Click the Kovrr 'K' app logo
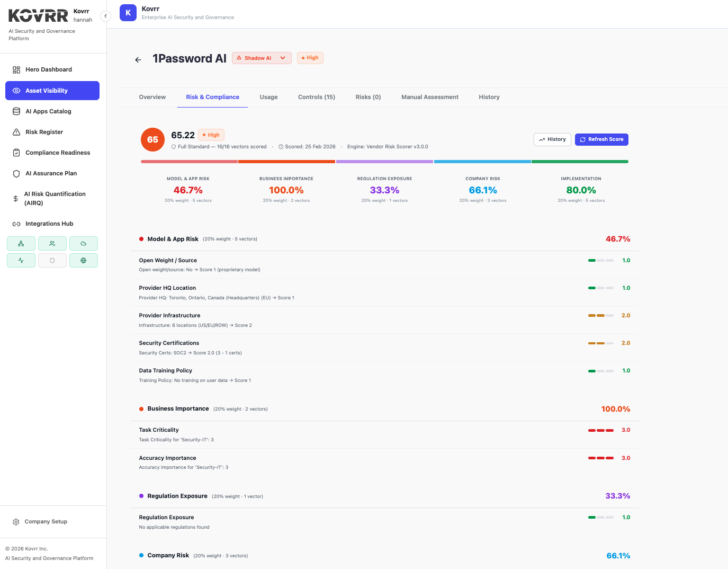This screenshot has width=728, height=569. tap(128, 13)
